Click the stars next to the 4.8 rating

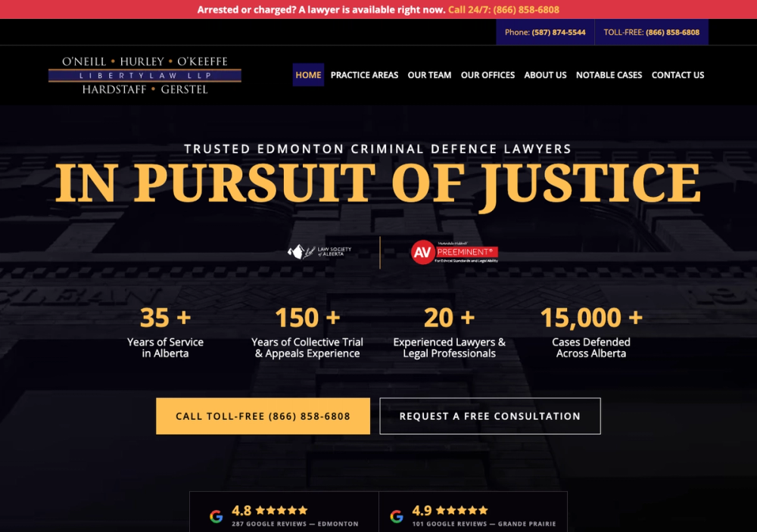point(282,510)
